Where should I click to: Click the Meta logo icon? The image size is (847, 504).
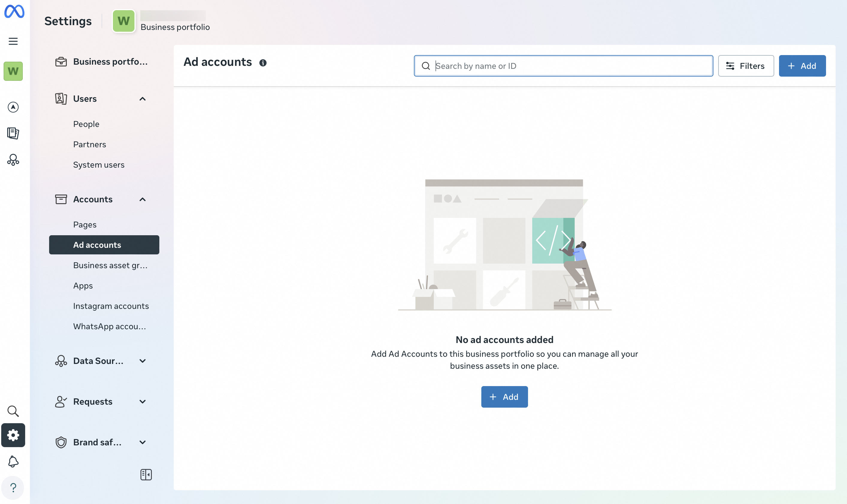coord(14,12)
